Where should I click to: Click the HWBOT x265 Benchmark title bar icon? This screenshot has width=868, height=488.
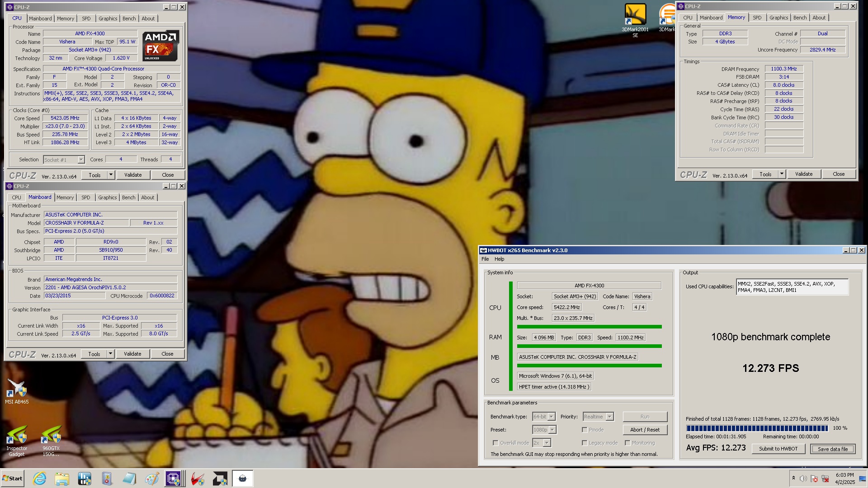483,250
